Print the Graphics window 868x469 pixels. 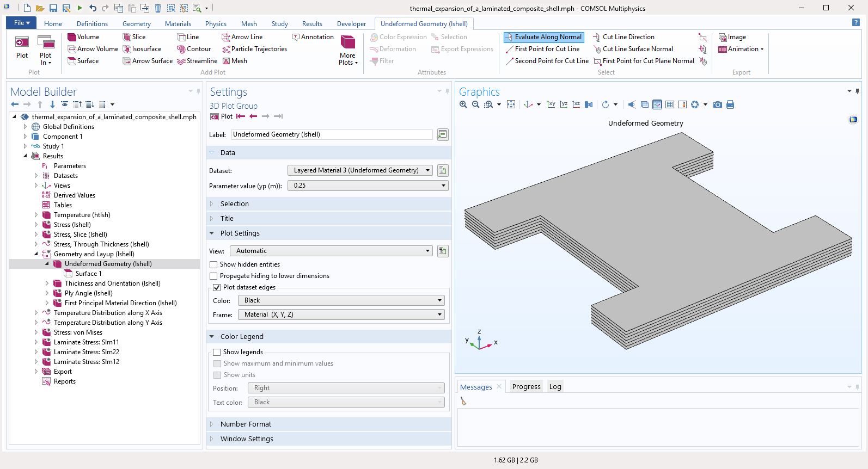coord(730,104)
